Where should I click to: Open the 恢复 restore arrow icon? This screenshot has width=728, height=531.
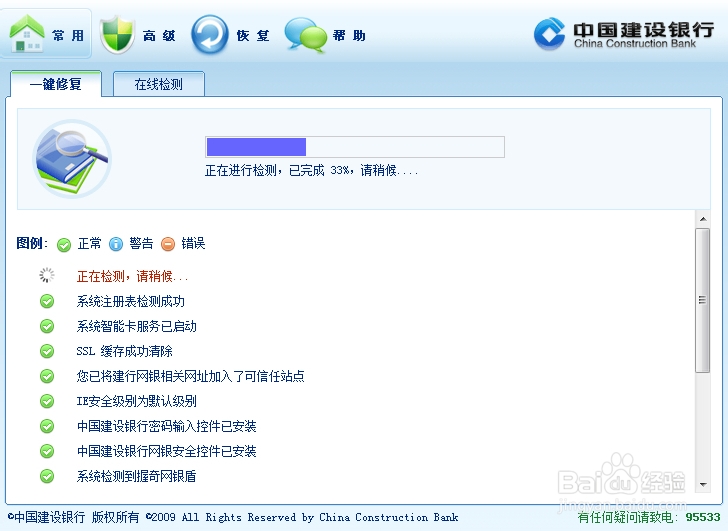(210, 34)
